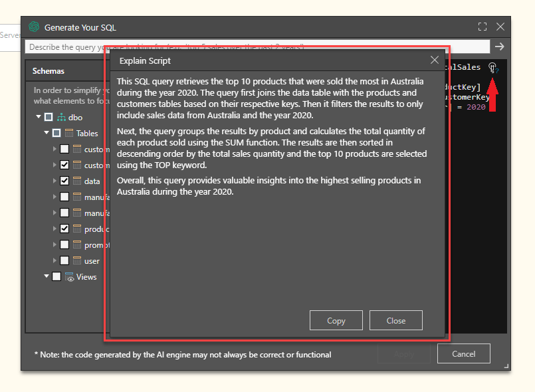Collapse the dbo schema node
The image size is (535, 392).
[x=39, y=117]
